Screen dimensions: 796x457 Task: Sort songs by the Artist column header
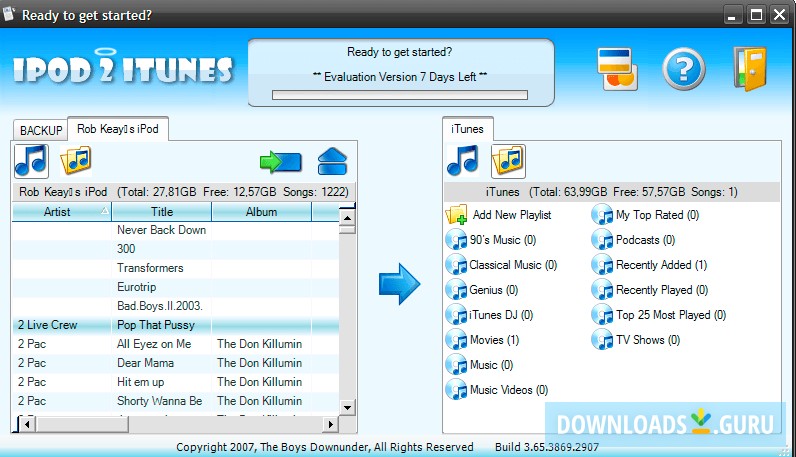(x=61, y=212)
